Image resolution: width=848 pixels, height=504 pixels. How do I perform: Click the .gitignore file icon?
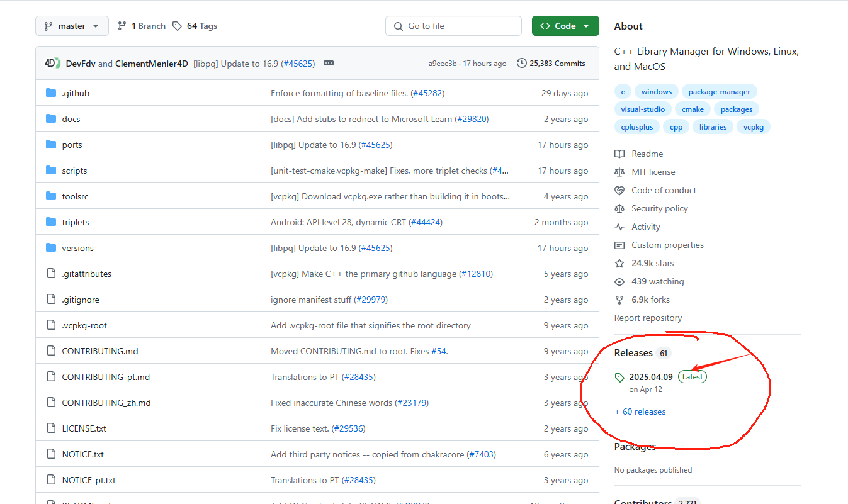pos(51,300)
